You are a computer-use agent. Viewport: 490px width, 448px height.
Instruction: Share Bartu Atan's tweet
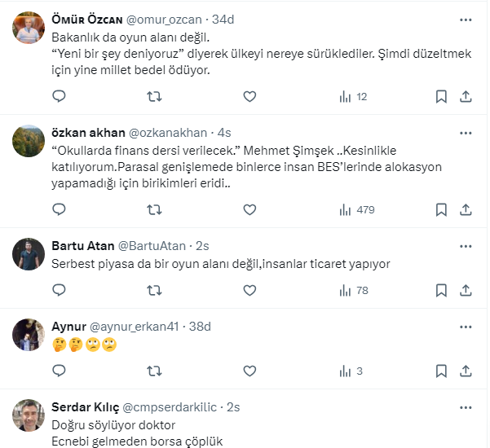466,290
